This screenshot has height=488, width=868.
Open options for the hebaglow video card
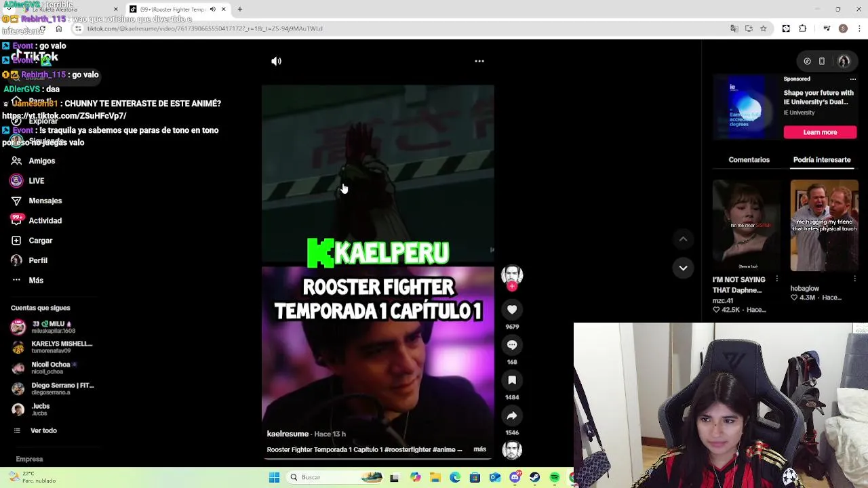[x=854, y=279]
